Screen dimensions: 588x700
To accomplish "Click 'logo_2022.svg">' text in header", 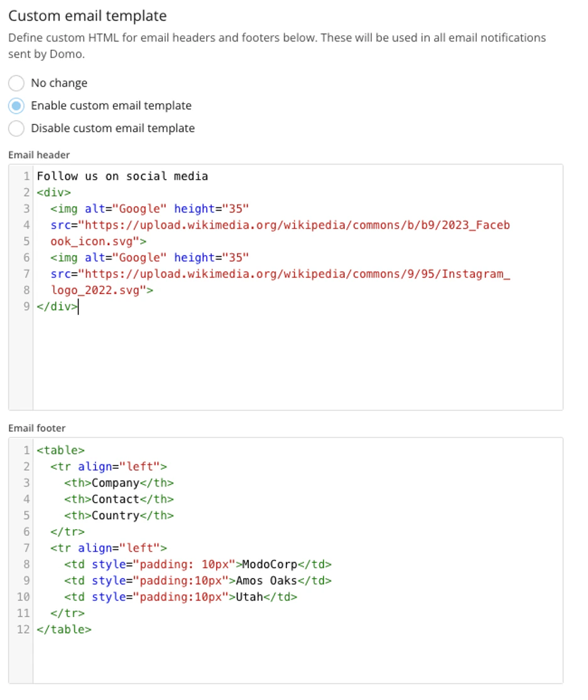I will (102, 290).
